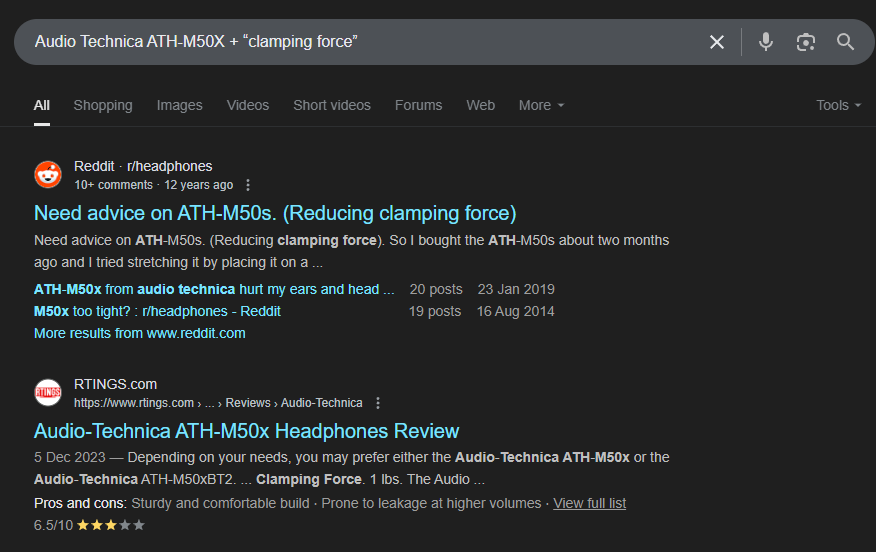Click 'View full list' of pros and cons

click(589, 503)
